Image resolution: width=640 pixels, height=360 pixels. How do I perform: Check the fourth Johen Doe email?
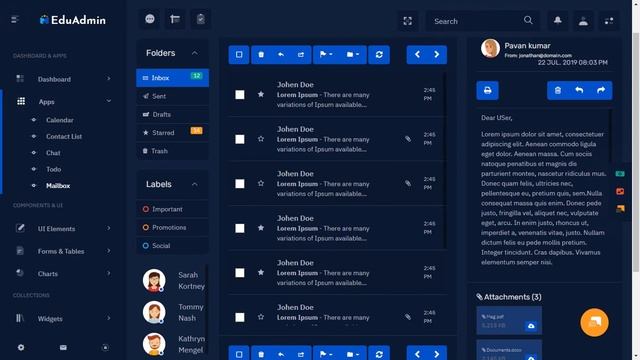(240, 228)
